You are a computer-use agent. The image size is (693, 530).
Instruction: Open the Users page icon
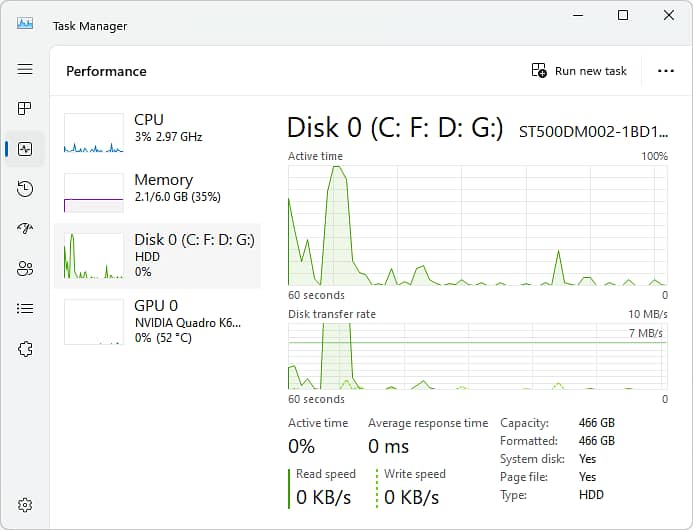25,268
